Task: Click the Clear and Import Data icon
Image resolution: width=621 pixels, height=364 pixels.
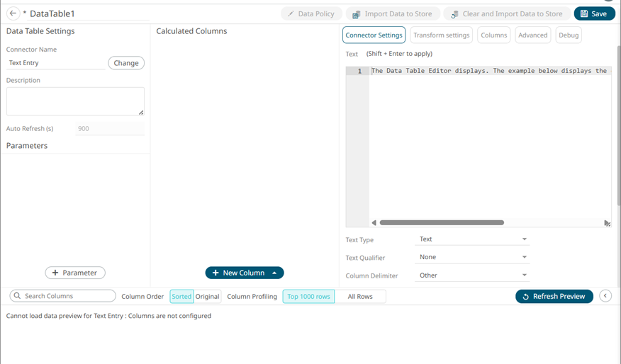Action: coord(454,14)
